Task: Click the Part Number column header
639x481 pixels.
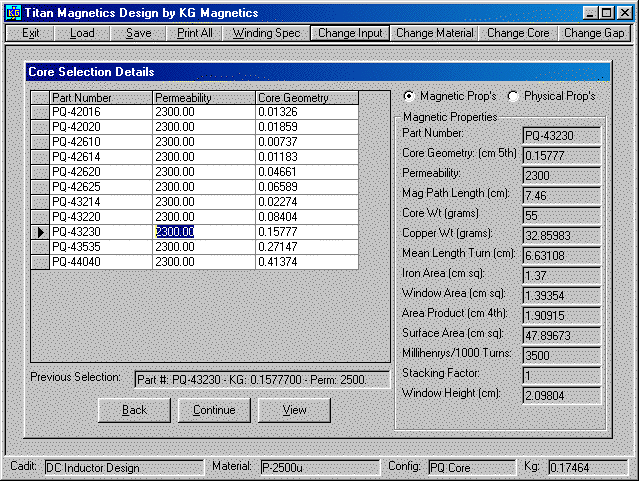Action: click(x=101, y=98)
